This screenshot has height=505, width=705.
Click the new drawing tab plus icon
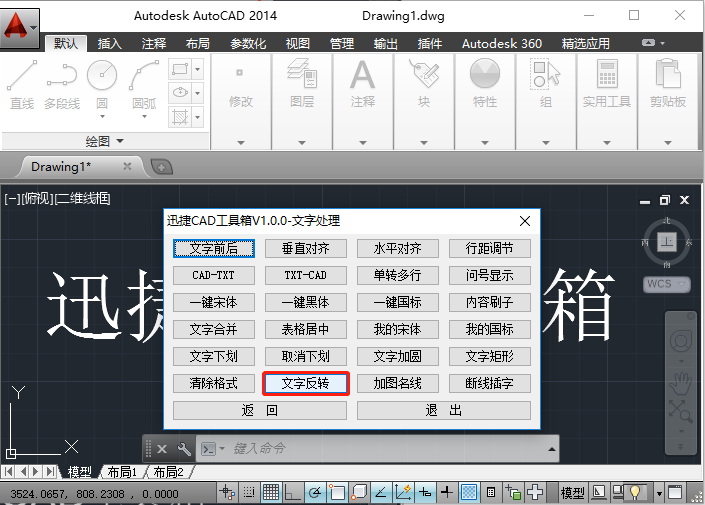[x=161, y=167]
